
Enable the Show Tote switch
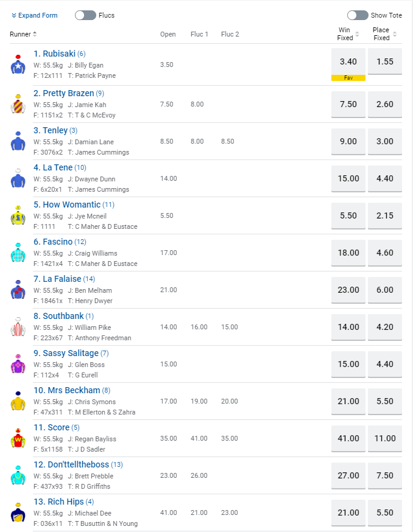(358, 15)
